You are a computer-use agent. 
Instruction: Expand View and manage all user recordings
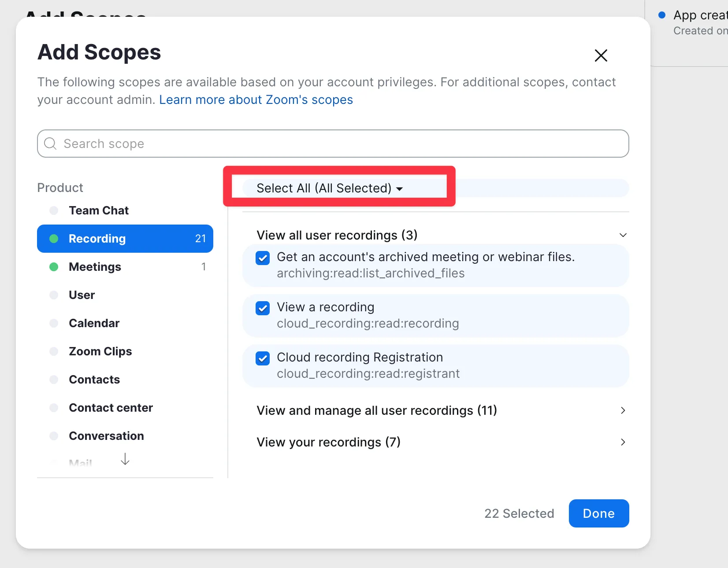coord(623,410)
